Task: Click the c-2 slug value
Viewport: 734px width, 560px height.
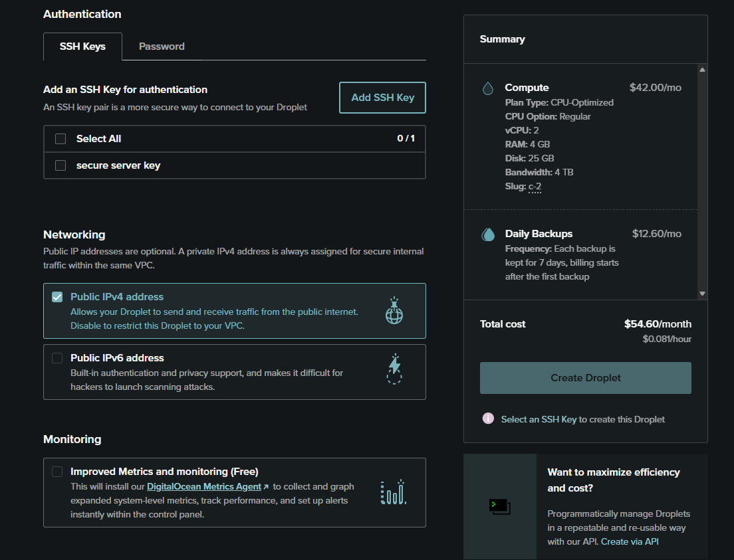Action: 535,186
